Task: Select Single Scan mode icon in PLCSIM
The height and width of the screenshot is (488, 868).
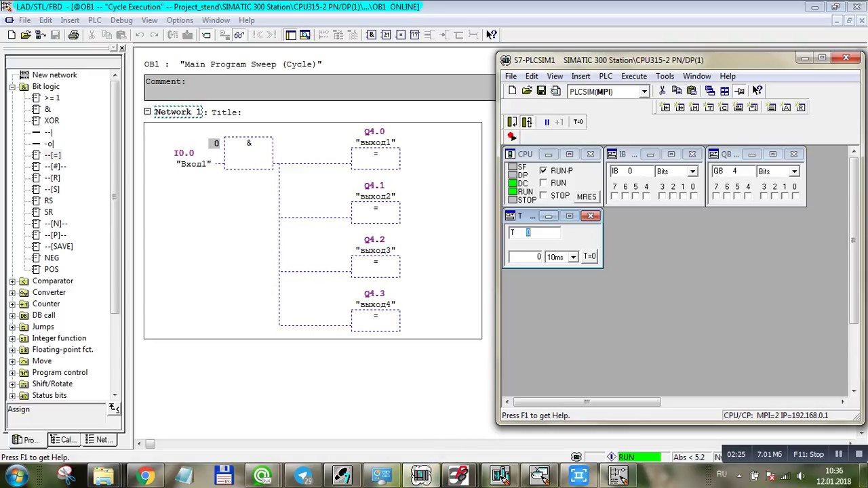Action: (x=512, y=122)
